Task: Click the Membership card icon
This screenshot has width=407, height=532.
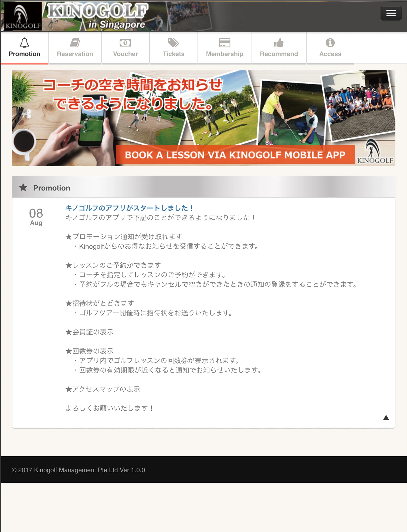Action: coord(225,43)
